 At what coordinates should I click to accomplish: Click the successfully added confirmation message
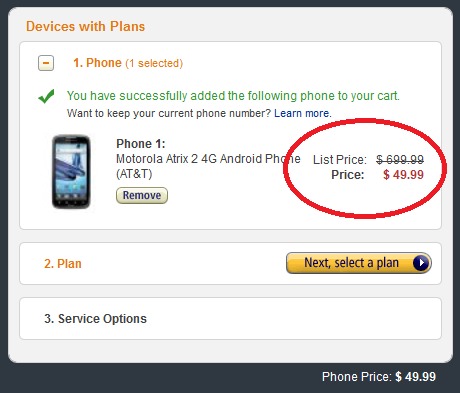233,96
